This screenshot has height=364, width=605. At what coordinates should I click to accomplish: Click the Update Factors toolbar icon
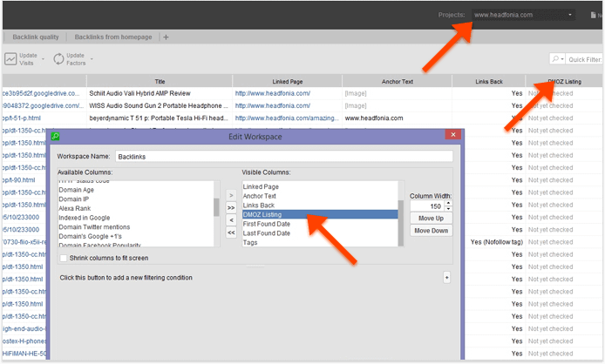pyautogui.click(x=59, y=58)
